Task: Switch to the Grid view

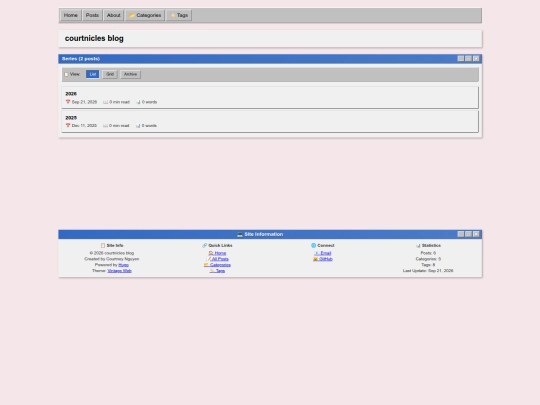Action: (x=110, y=74)
